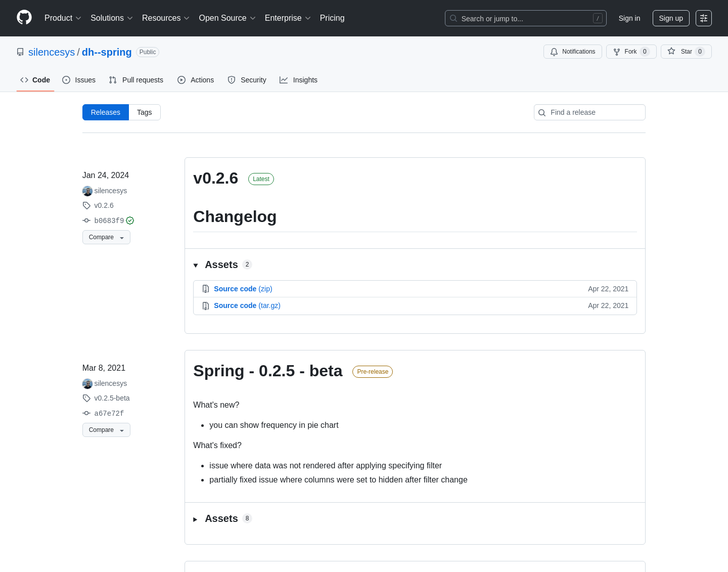The height and width of the screenshot is (572, 728).
Task: Click the zip file icon
Action: [206, 289]
